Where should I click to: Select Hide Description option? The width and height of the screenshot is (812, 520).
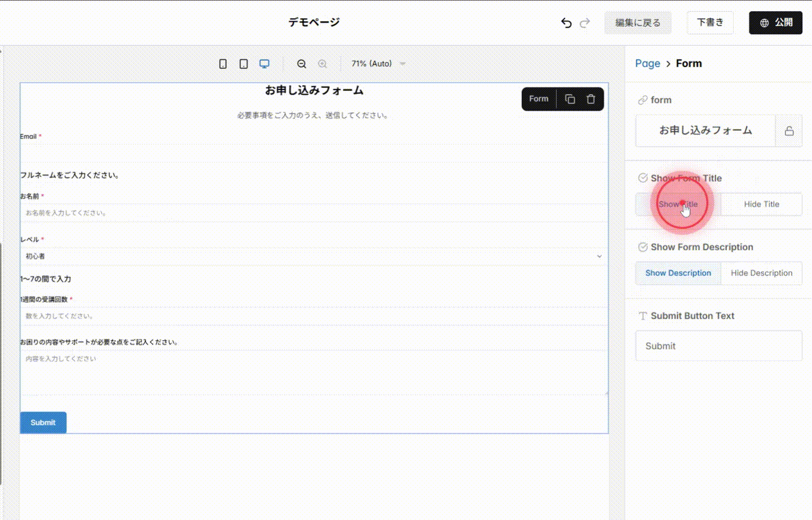761,273
